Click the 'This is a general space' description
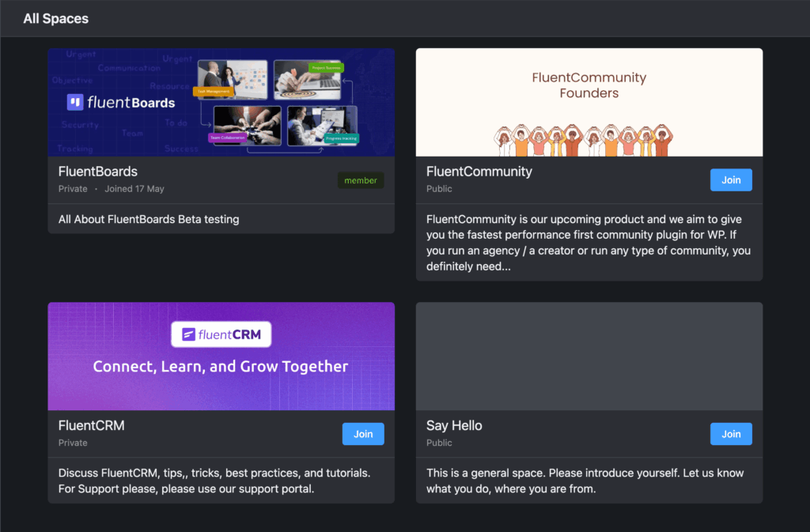This screenshot has height=532, width=810. pos(585,481)
